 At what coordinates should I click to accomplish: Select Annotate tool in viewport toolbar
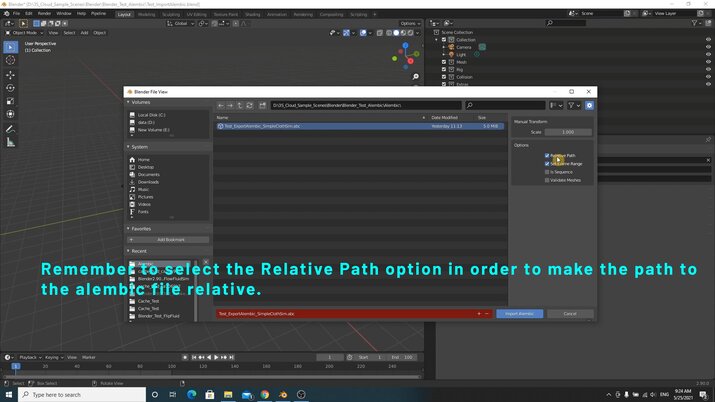pos(10,129)
